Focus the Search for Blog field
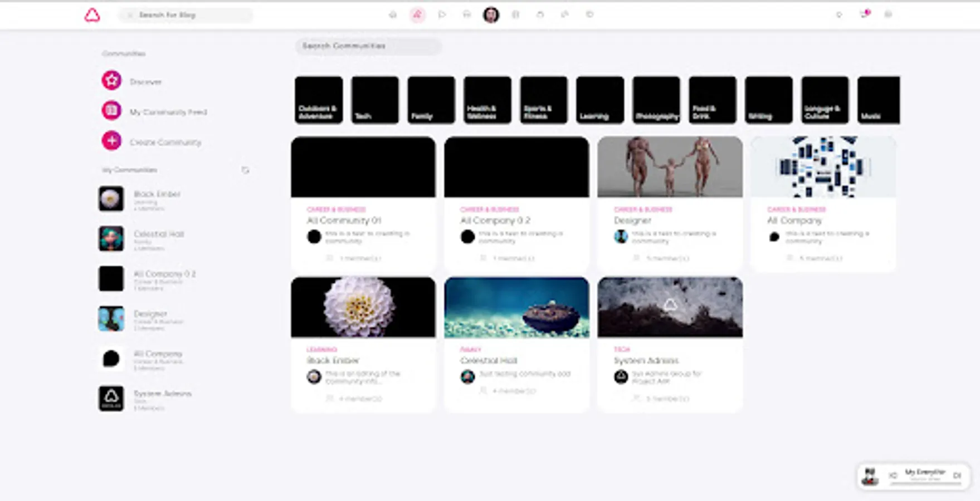This screenshot has width=980, height=501. 186,15
